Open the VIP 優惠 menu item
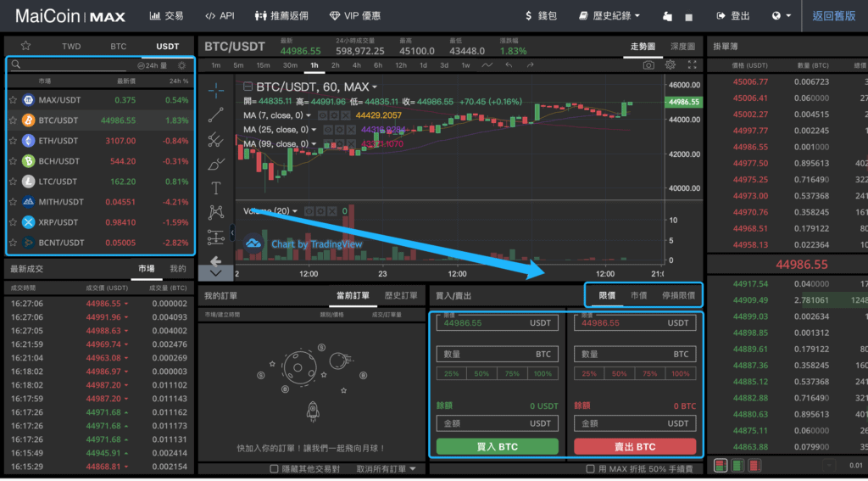 tap(355, 16)
